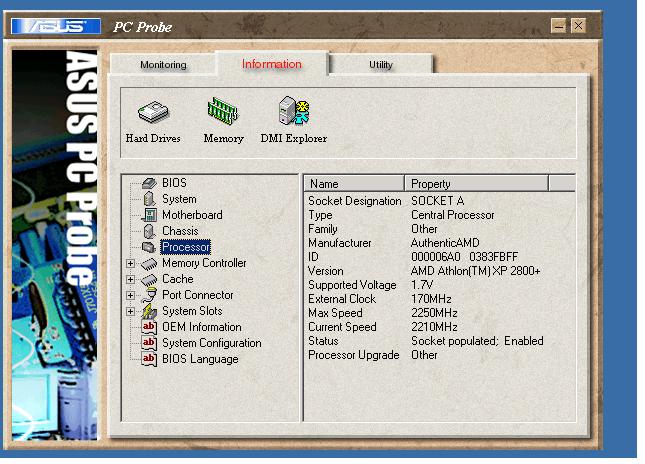Expand the System Slots node
This screenshot has height=464, width=645.
[130, 311]
